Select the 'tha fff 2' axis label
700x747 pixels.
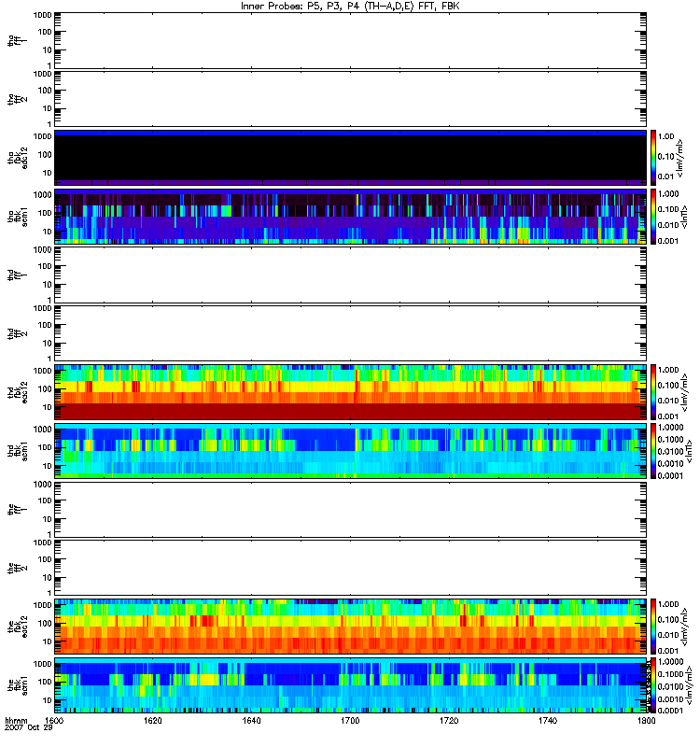coord(17,99)
